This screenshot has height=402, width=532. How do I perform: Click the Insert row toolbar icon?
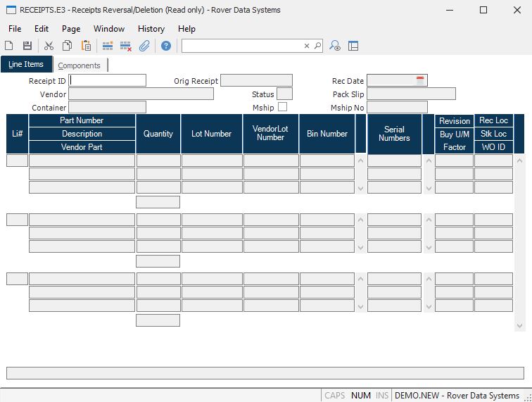(x=108, y=46)
